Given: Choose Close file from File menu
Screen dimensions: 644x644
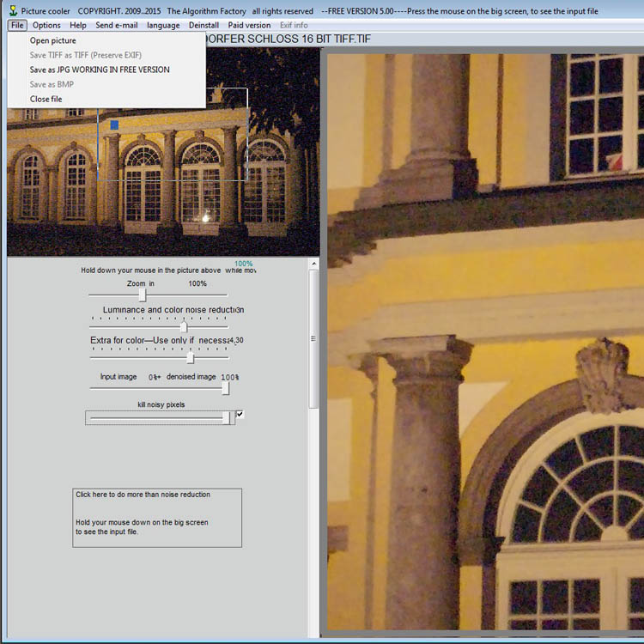Looking at the screenshot, I should [106, 99].
